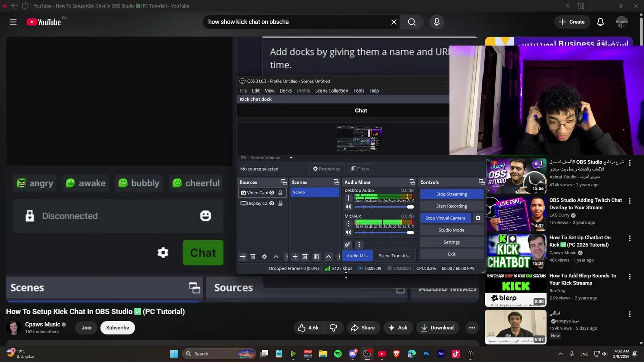Lock the Video Capture source

tap(280, 193)
